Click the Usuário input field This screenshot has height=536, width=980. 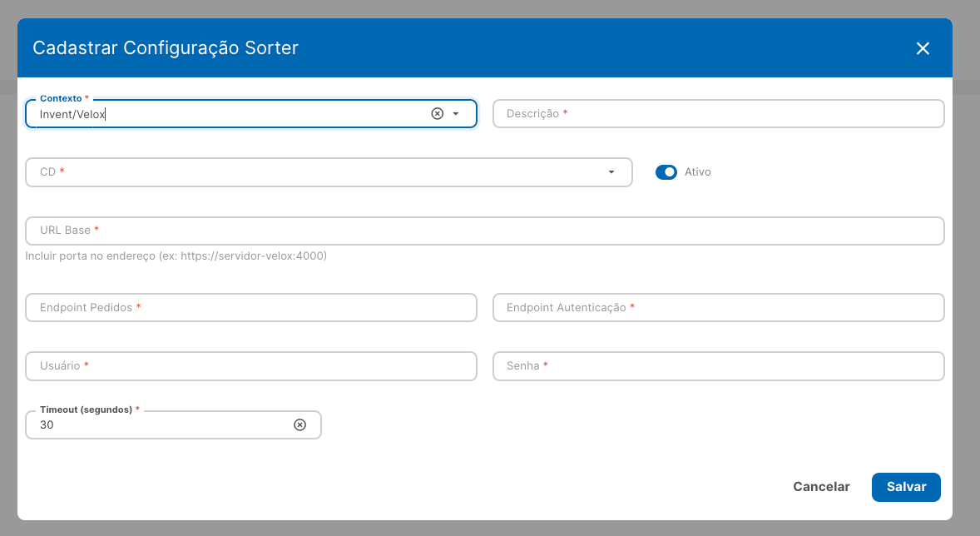click(x=251, y=366)
